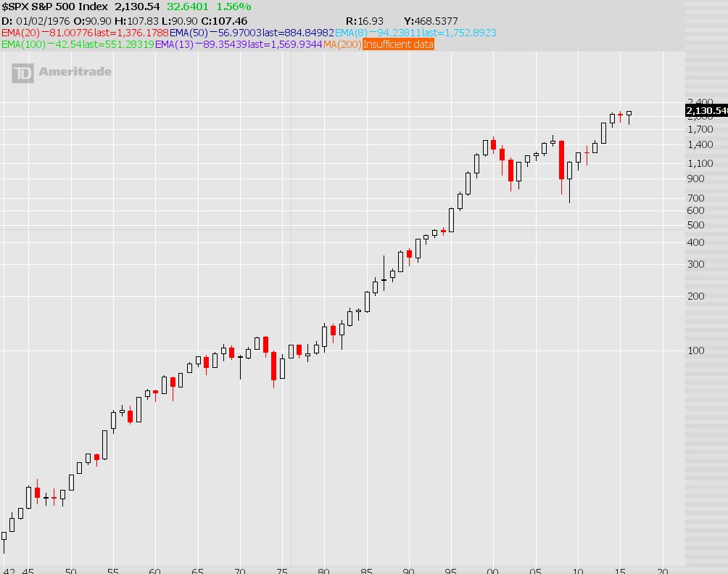Select the purple EMA(13) indicator label

[174, 44]
